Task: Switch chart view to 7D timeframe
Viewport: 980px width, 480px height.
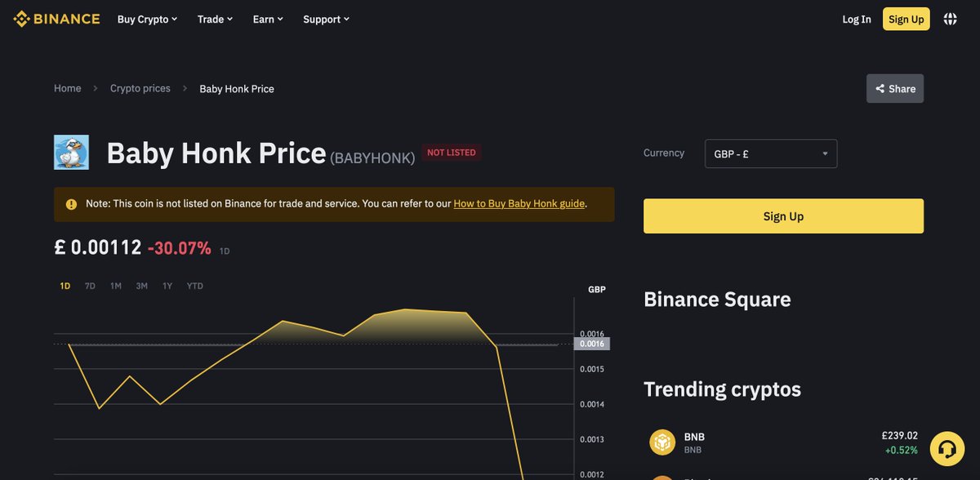Action: point(89,286)
